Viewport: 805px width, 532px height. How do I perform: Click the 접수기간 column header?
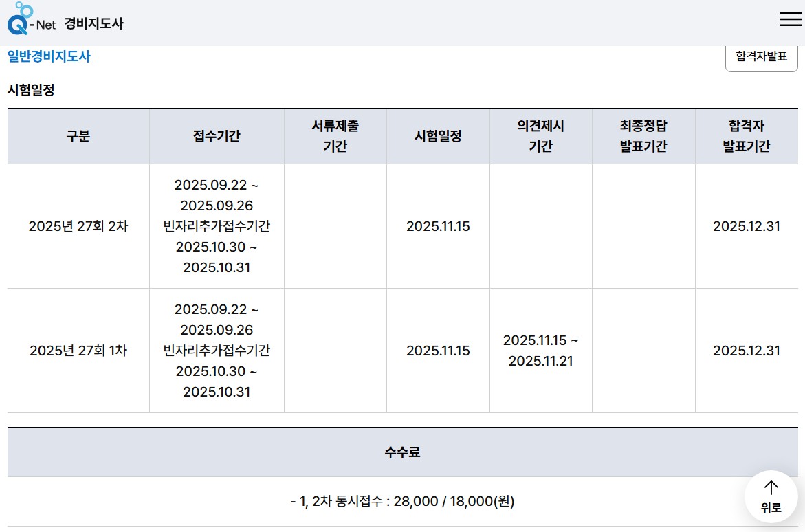coord(217,135)
